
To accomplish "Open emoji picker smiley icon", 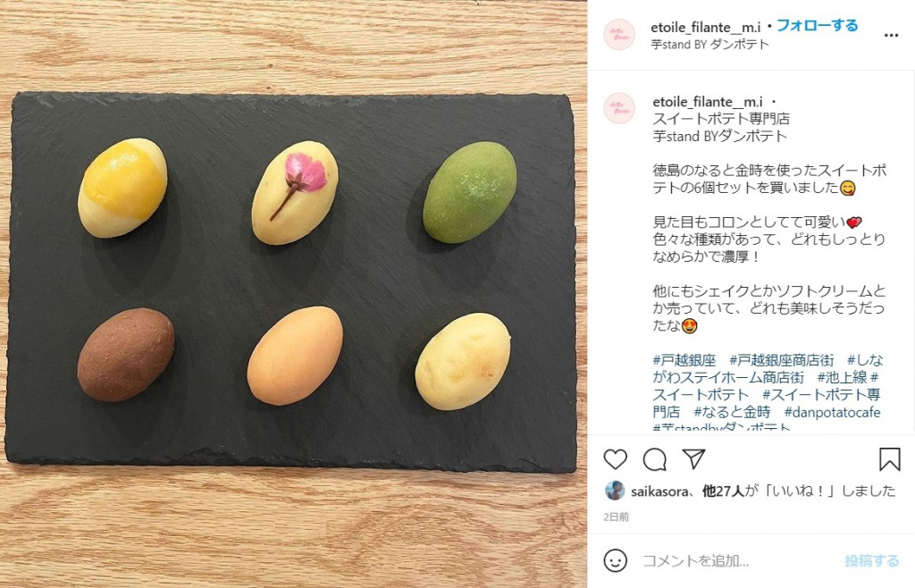I will 615,560.
